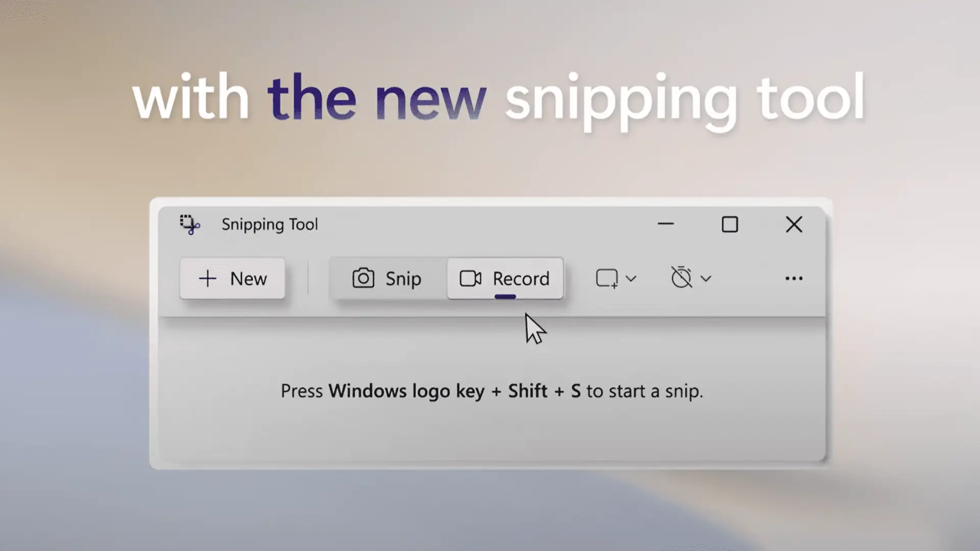Enable the Record screen mode

pos(505,278)
